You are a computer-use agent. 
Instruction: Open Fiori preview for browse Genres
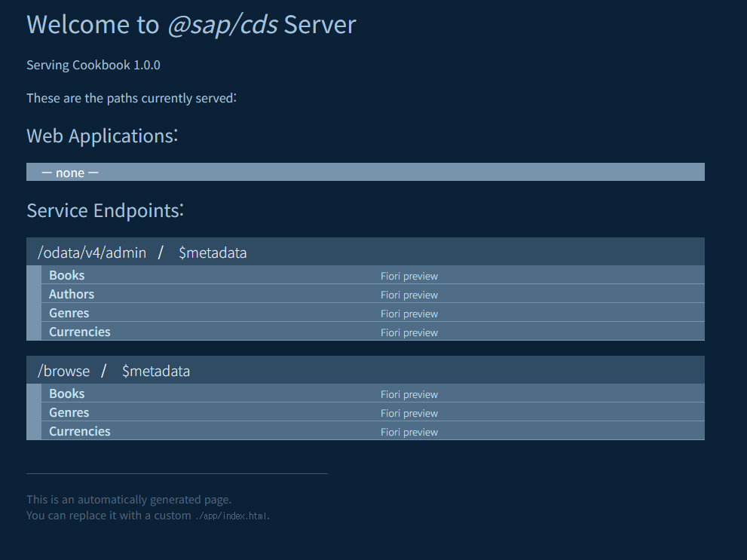[409, 413]
